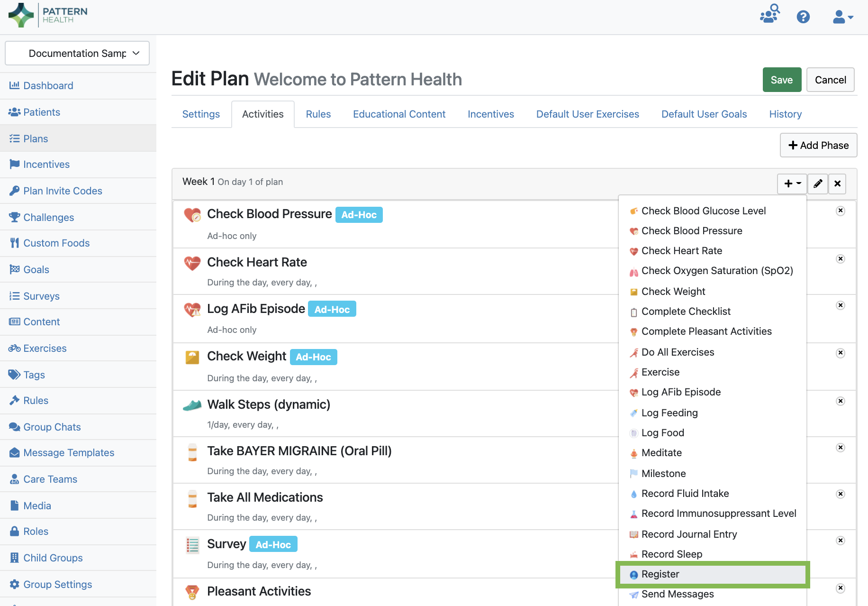Click the Ad-Hoc badge on Log AFib Episode
This screenshot has height=606, width=868.
click(x=332, y=309)
